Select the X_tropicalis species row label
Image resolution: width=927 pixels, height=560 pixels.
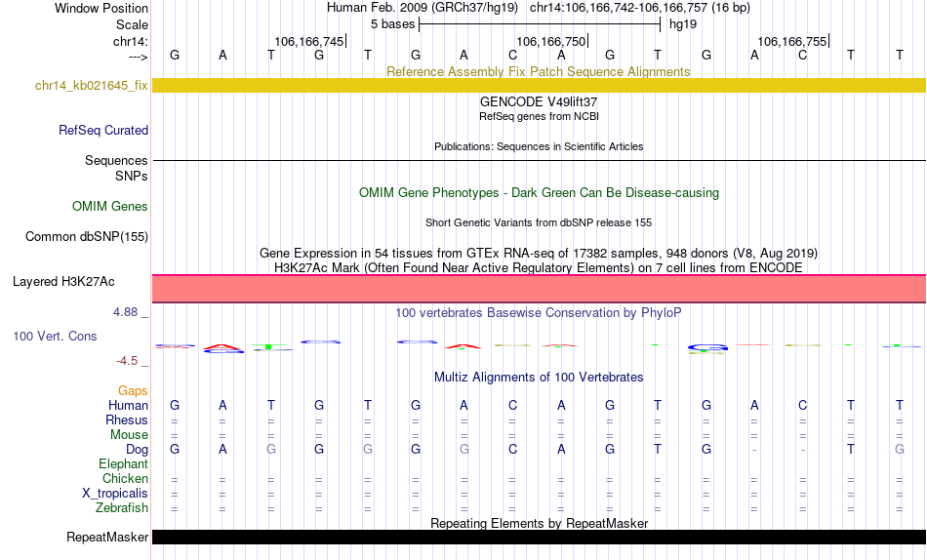pyautogui.click(x=115, y=494)
